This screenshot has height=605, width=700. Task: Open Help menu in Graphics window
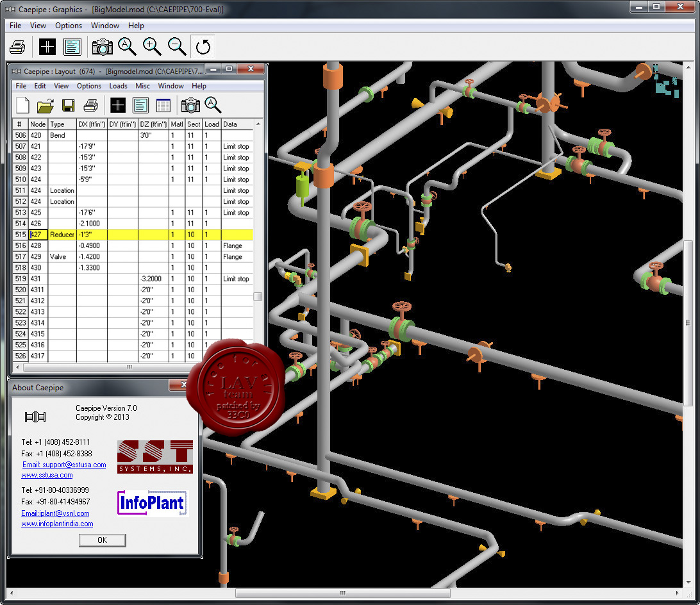coord(136,26)
